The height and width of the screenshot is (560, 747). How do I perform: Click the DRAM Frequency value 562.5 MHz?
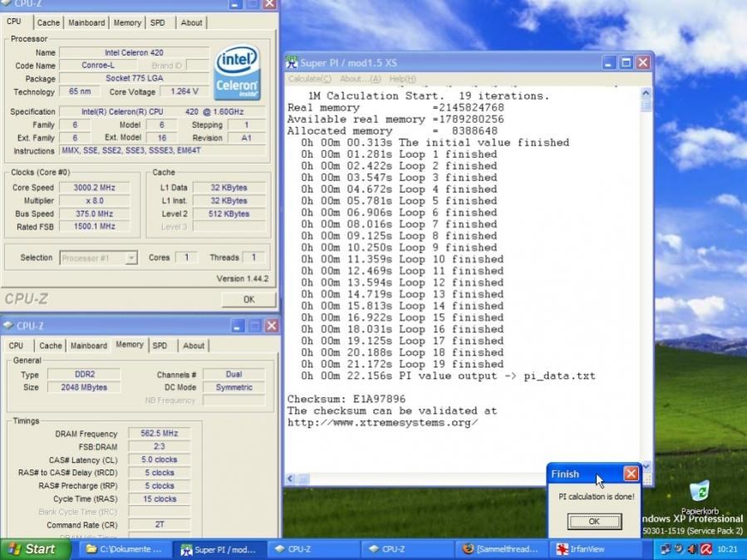tap(159, 434)
